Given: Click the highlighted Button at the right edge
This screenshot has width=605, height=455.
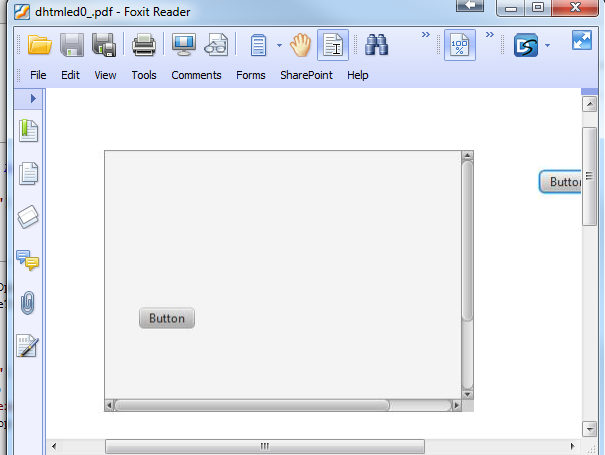Looking at the screenshot, I should click(560, 182).
